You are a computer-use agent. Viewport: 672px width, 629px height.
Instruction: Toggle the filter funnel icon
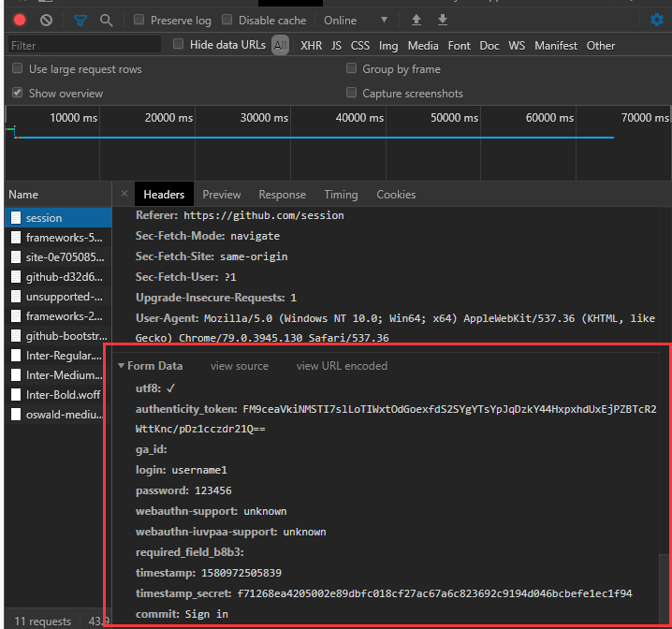click(x=80, y=21)
